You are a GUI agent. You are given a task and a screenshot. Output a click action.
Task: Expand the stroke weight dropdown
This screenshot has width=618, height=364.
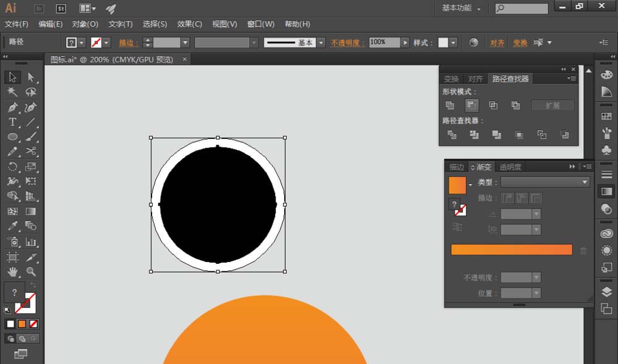[x=185, y=43]
